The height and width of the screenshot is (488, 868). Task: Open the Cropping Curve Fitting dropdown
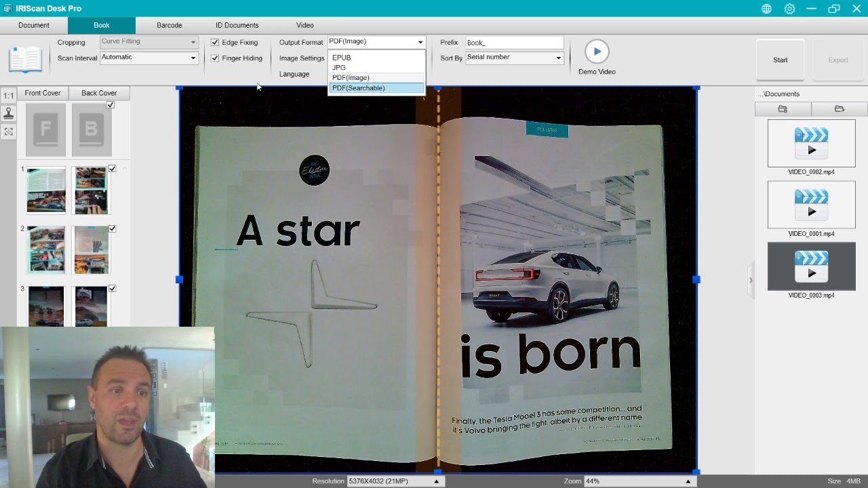[149, 42]
